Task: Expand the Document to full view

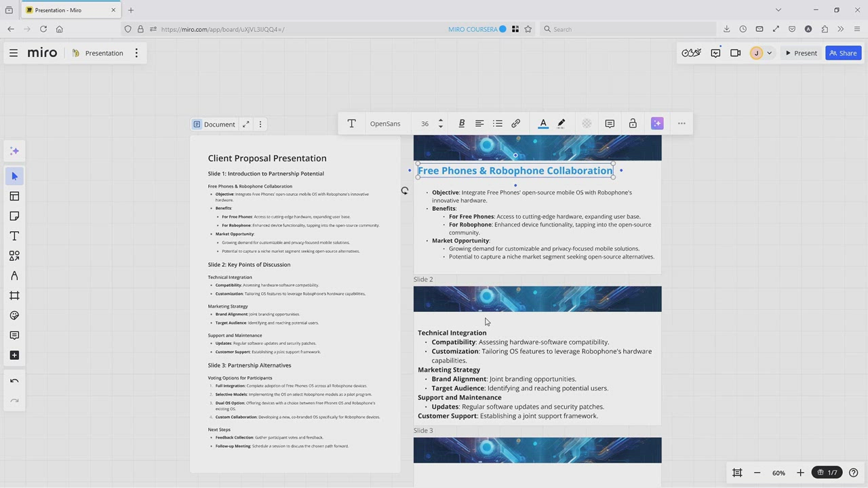Action: point(246,124)
